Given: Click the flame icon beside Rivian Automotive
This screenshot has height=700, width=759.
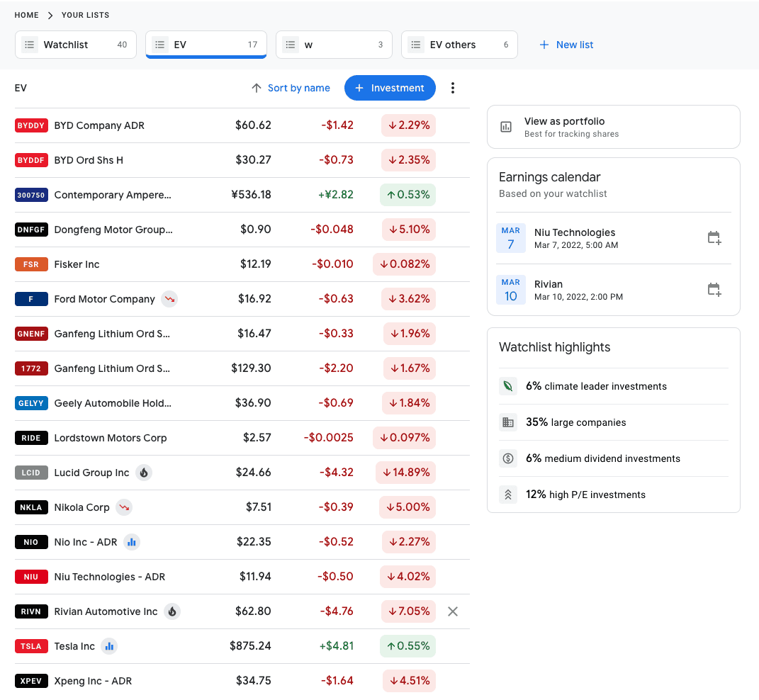Looking at the screenshot, I should tap(172, 611).
